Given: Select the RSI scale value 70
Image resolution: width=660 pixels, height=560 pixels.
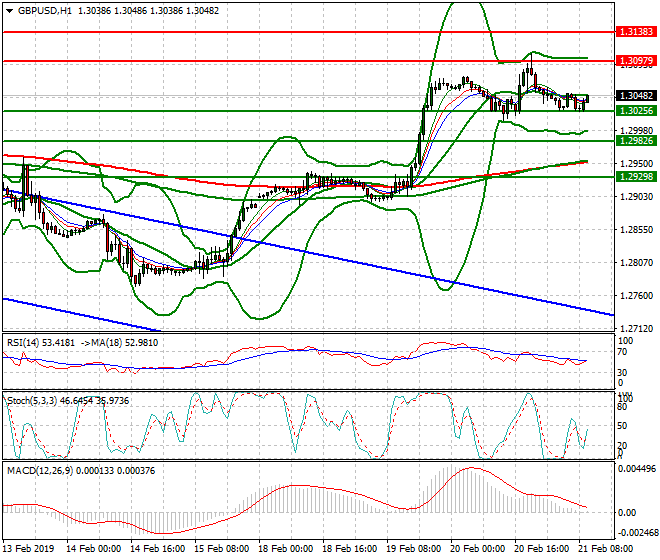Looking at the screenshot, I should (622, 352).
